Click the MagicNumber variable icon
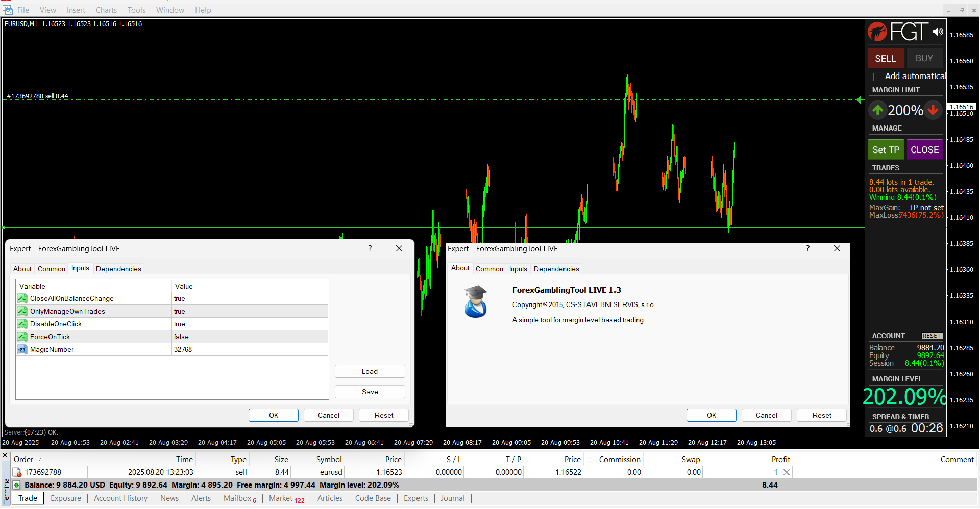 (22, 350)
